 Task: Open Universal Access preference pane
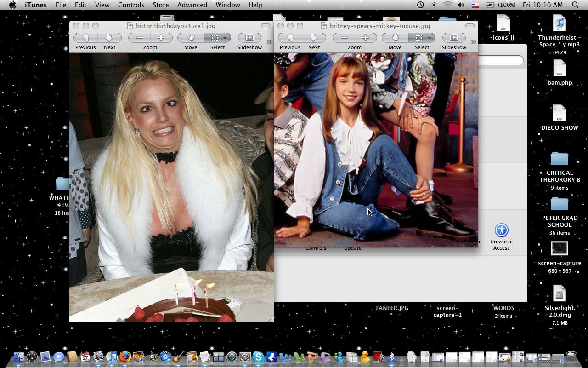501,230
